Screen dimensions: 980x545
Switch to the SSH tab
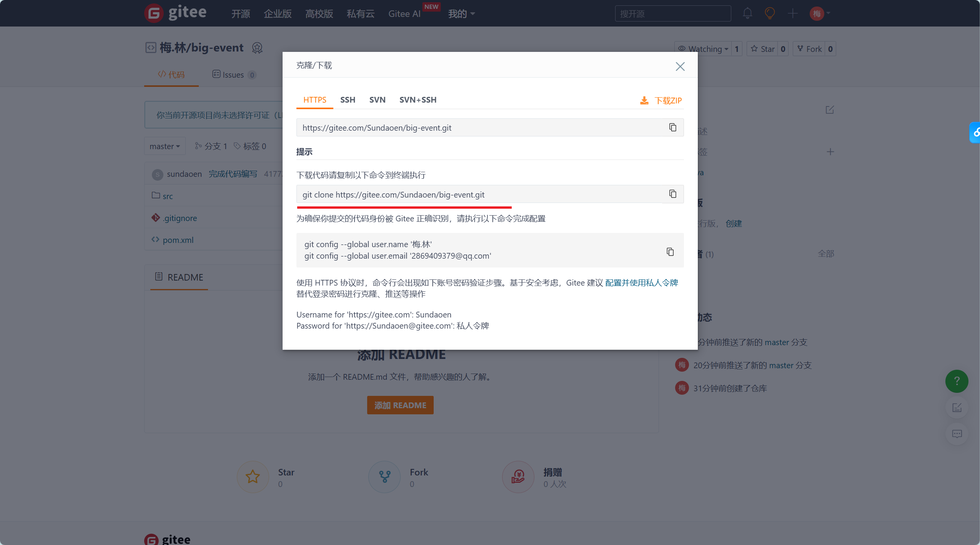(x=348, y=100)
